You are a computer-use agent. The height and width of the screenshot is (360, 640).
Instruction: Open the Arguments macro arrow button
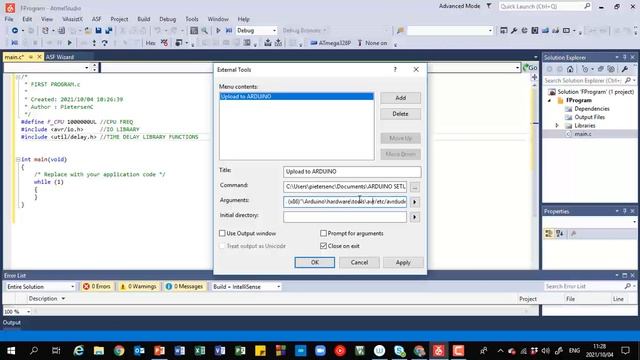coord(415,202)
